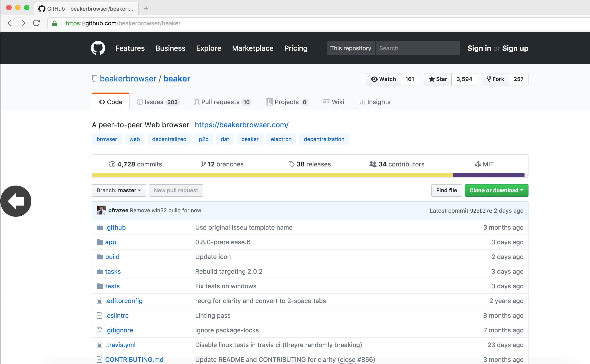Click pfrazee's avatar thumbnail
Screen dimensions: 590x364
coord(101,210)
